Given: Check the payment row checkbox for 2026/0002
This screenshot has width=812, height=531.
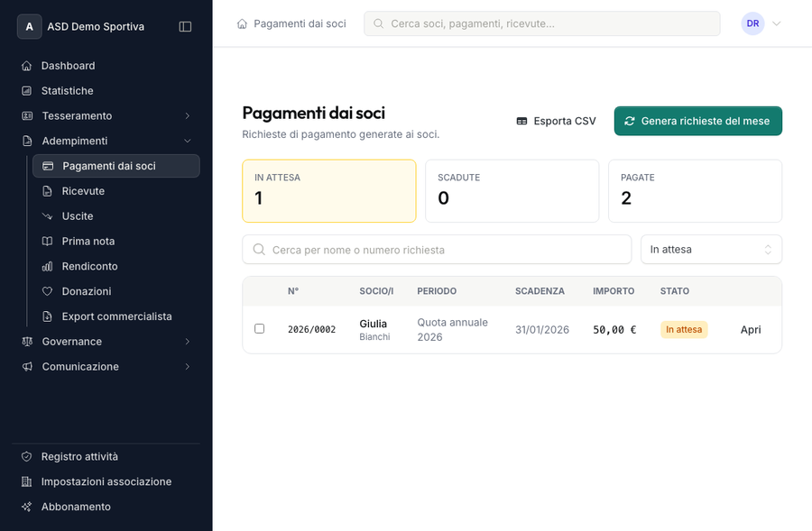Looking at the screenshot, I should [x=260, y=329].
